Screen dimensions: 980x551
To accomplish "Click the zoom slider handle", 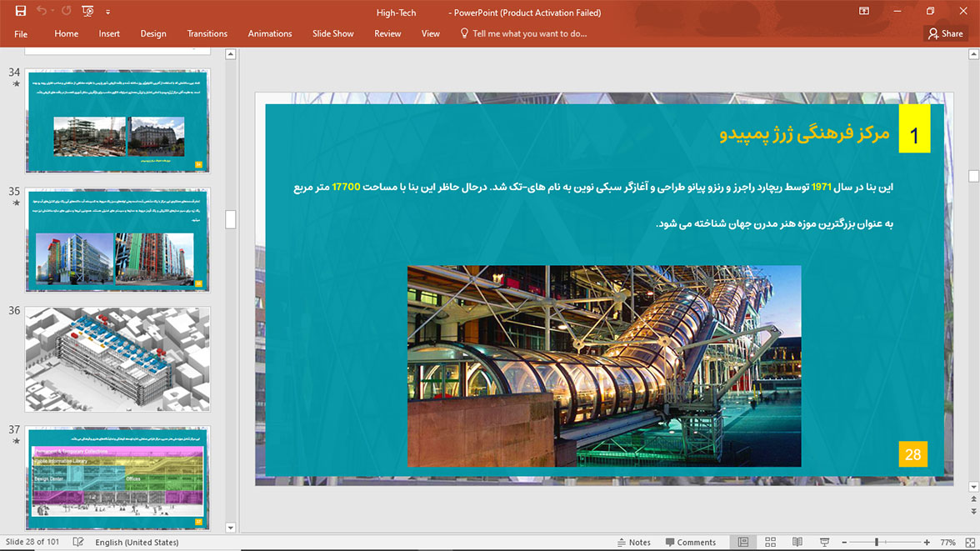I will (877, 542).
